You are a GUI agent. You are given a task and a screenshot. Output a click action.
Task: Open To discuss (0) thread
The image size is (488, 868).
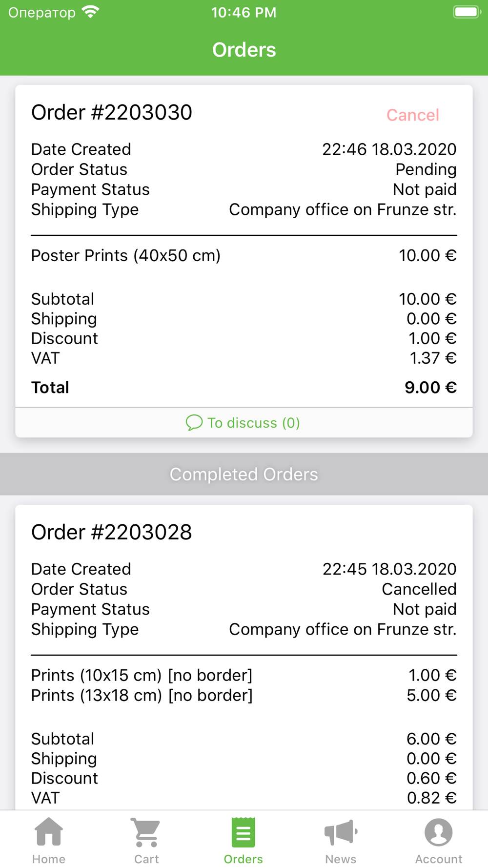tap(254, 423)
